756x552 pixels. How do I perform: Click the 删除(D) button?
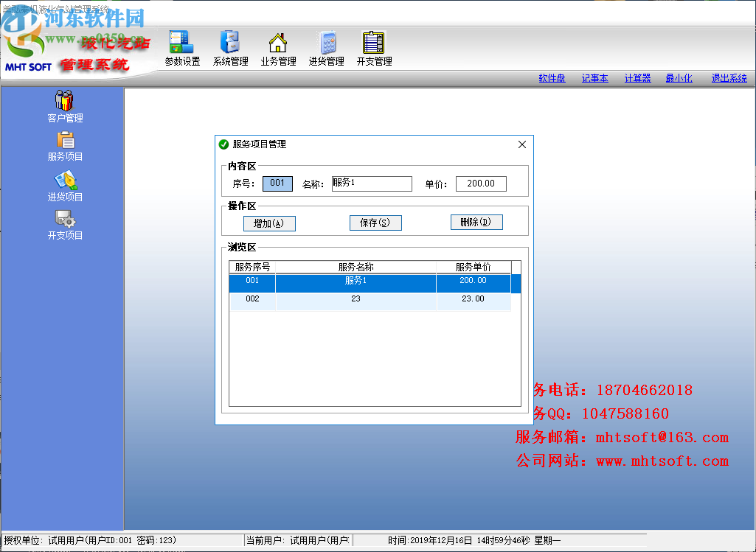tap(476, 222)
